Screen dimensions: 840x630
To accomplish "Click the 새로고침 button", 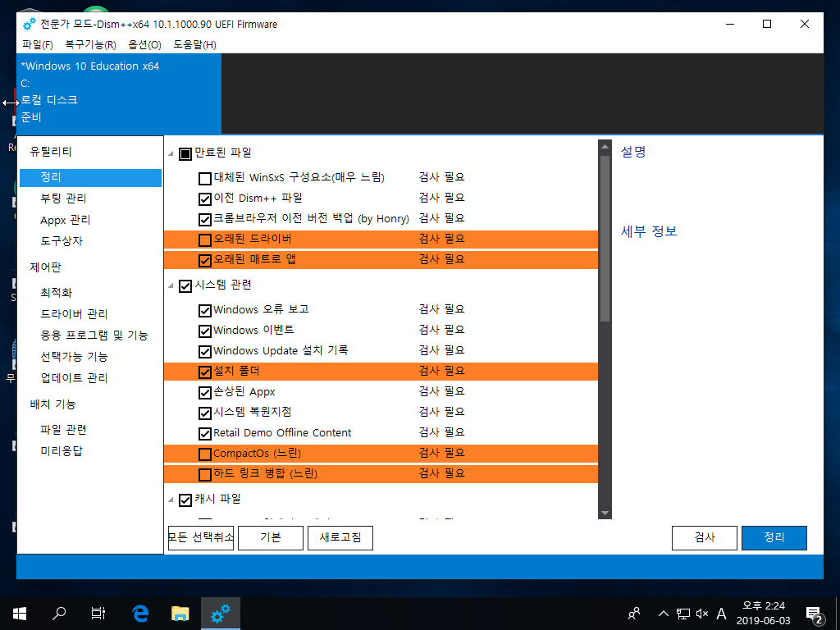I will coord(340,538).
